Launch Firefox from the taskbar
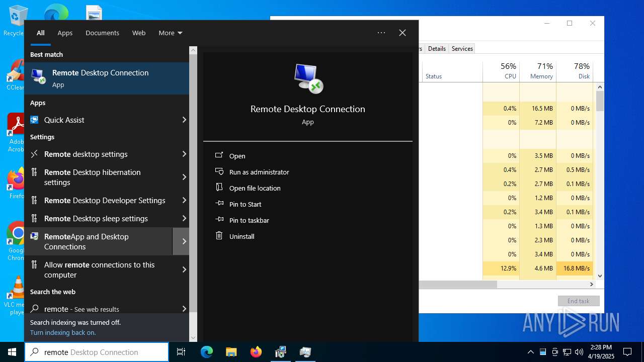Screen dimensions: 644x362 click(x=256, y=352)
